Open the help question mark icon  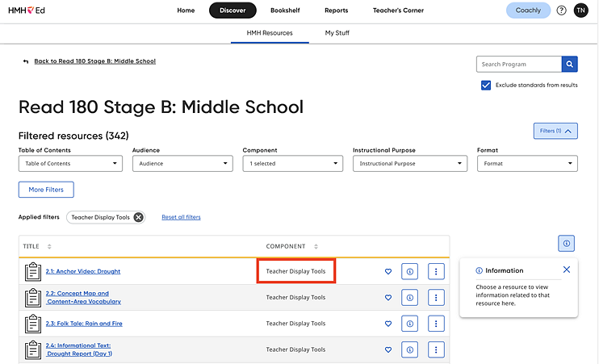(561, 10)
